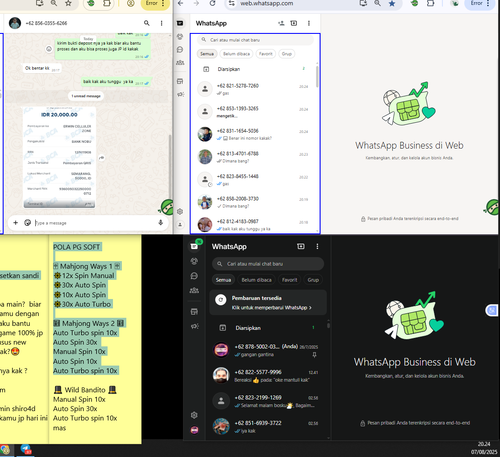Bookmark the page in the left browser window
Viewport: 500px width, 457px height.
point(68,3)
